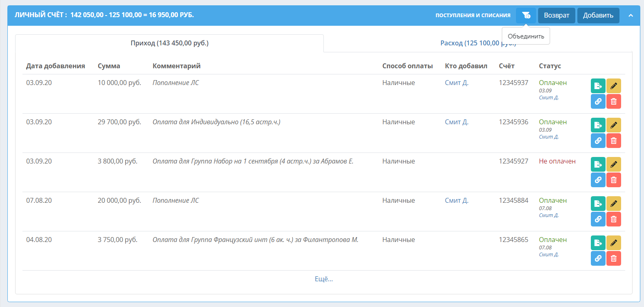The width and height of the screenshot is (644, 307).
Task: Delete the 20 000,00 руб. payment
Action: [614, 219]
